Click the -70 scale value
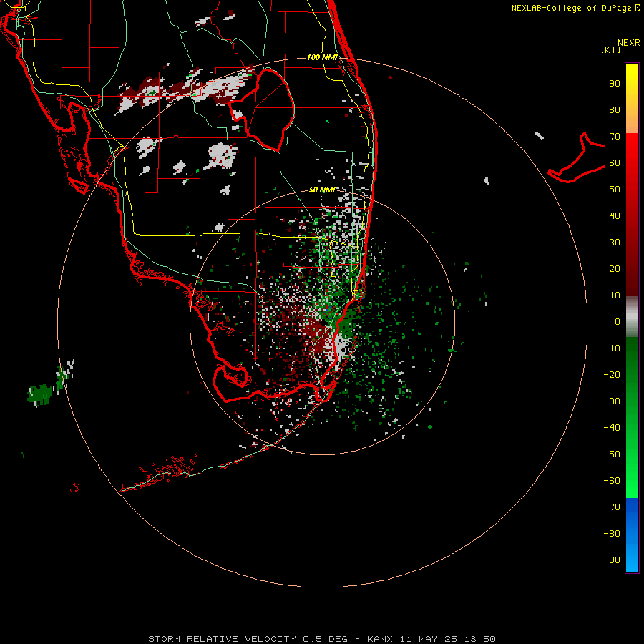 612,507
